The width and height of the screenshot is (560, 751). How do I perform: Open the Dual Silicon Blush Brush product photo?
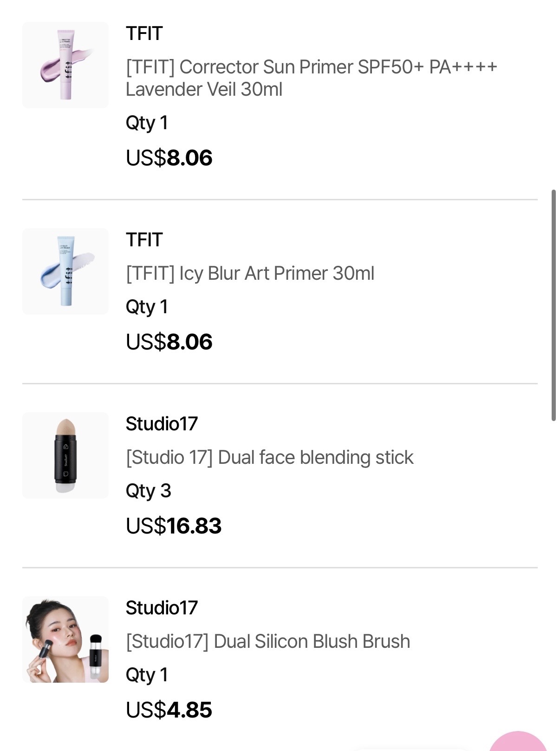point(65,639)
